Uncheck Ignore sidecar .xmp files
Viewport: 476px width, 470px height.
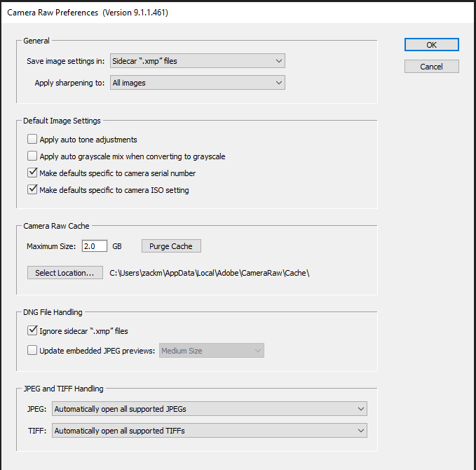[x=32, y=331]
